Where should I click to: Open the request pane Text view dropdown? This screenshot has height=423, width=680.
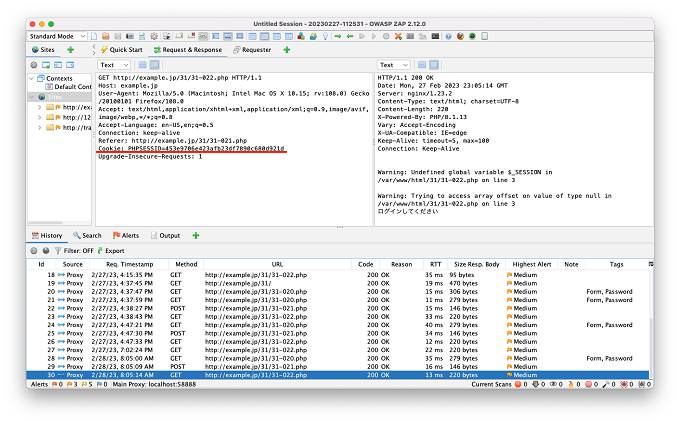(x=114, y=65)
